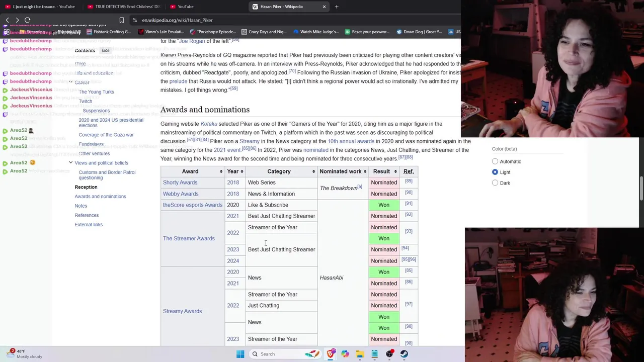This screenshot has height=362, width=644.
Task: Open Crazy Days and Nights bookmark
Action: pyautogui.click(x=264, y=32)
